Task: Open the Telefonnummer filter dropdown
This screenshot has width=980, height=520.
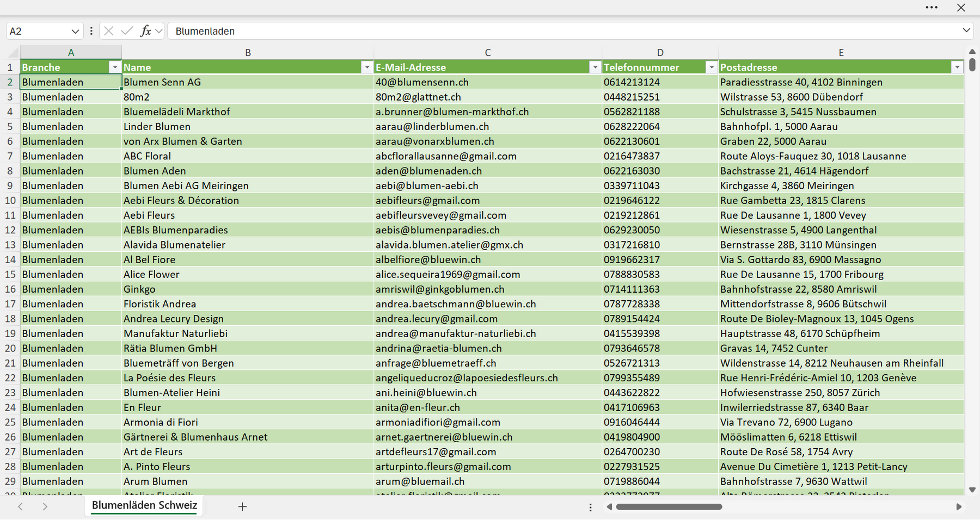Action: (x=712, y=67)
